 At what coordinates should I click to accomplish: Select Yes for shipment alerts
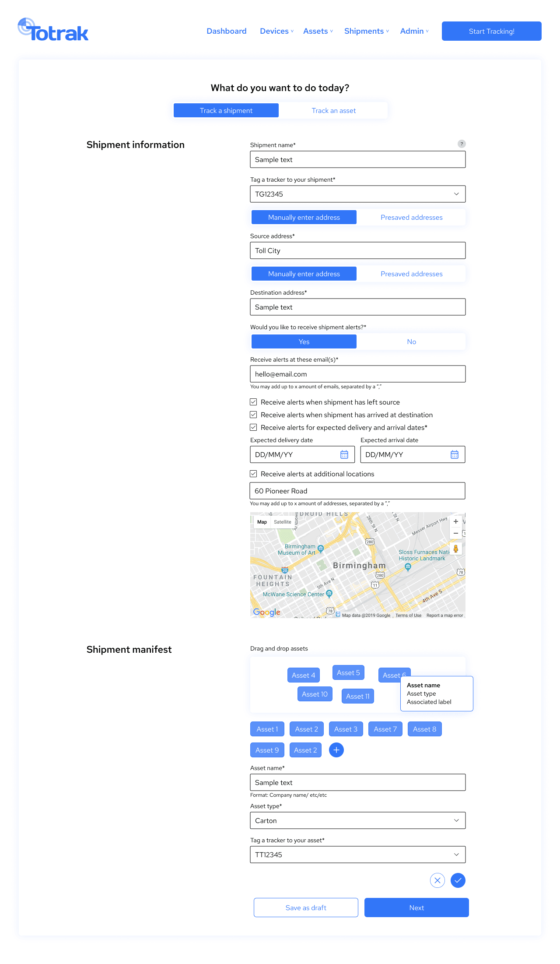tap(304, 341)
